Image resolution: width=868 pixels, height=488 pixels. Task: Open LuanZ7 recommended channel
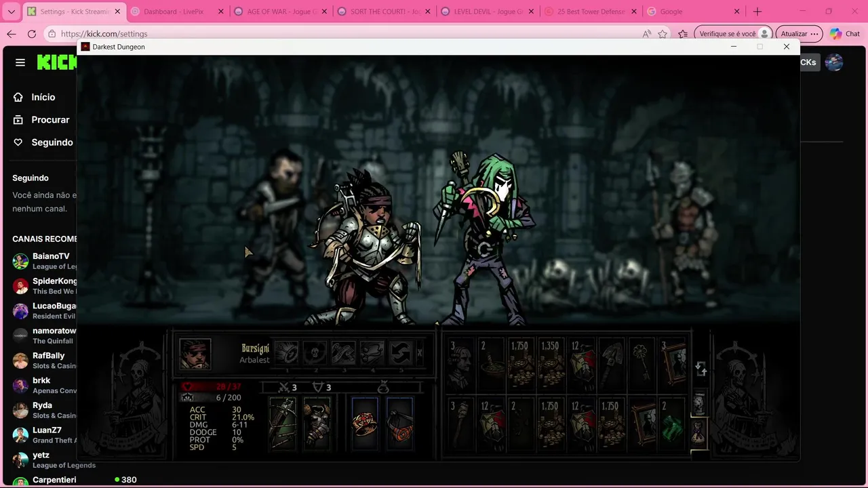tap(45, 435)
